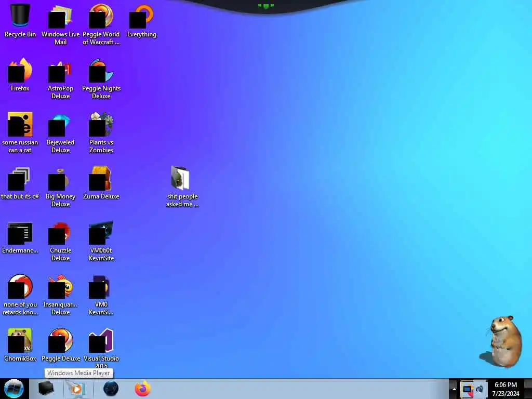532x399 pixels.
Task: Select the VM0b0t KevinSite icon
Action: click(x=101, y=241)
